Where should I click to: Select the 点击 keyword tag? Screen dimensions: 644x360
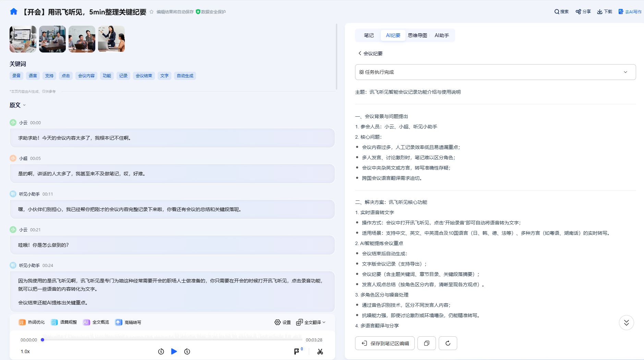[66, 76]
